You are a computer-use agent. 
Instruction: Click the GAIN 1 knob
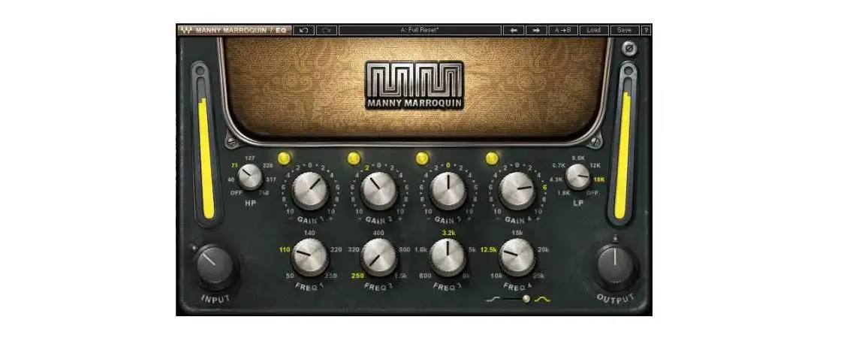click(310, 191)
